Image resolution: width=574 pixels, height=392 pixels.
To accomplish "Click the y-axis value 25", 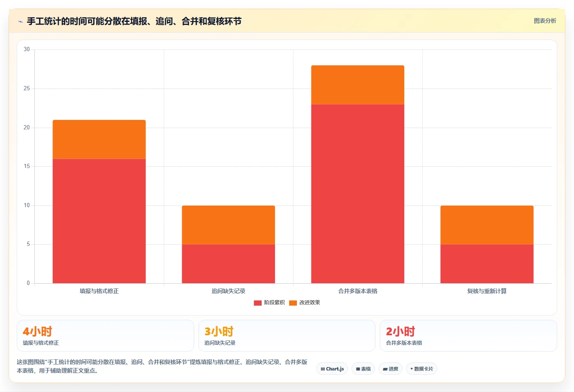I will point(27,89).
